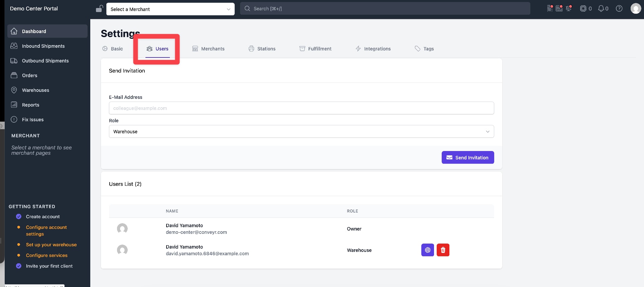Image resolution: width=644 pixels, height=287 pixels.
Task: Click avatar of demo-center@conveyr.com user
Action: 122,229
